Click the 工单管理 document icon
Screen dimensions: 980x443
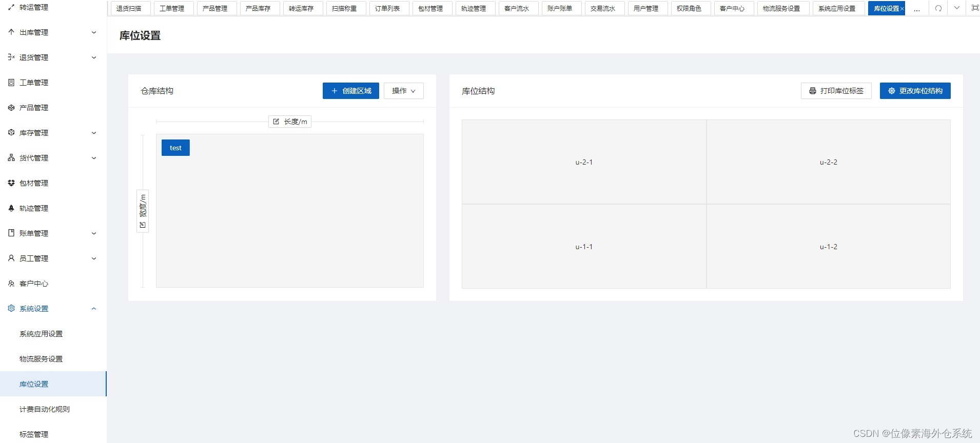pos(11,82)
